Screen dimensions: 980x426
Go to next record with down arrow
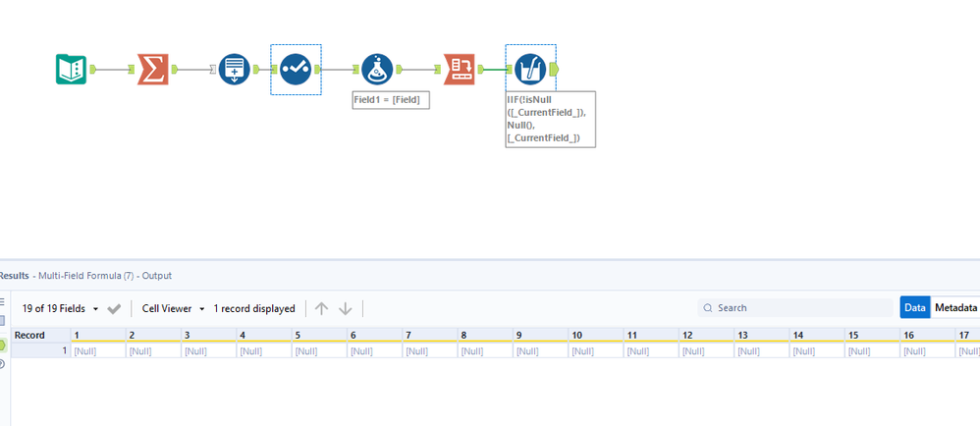point(346,308)
